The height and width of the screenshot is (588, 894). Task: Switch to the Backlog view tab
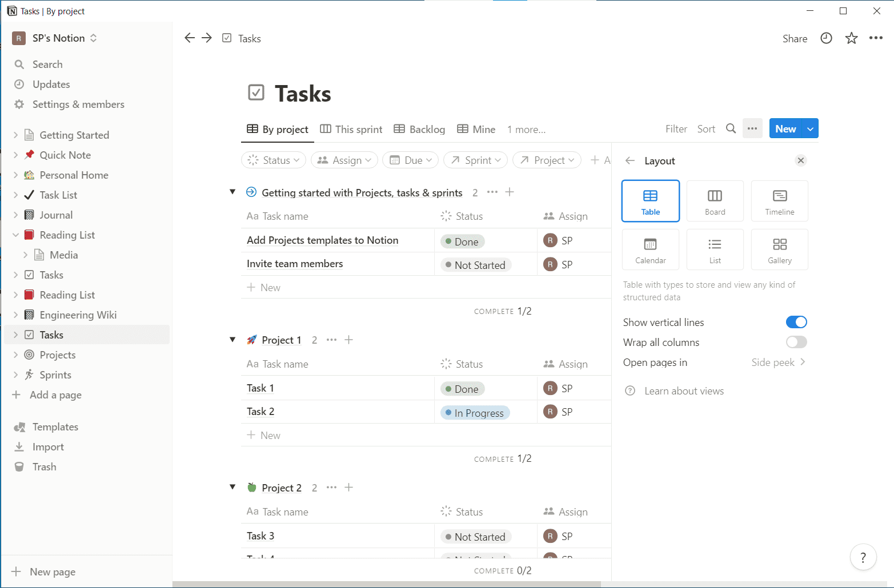(419, 129)
